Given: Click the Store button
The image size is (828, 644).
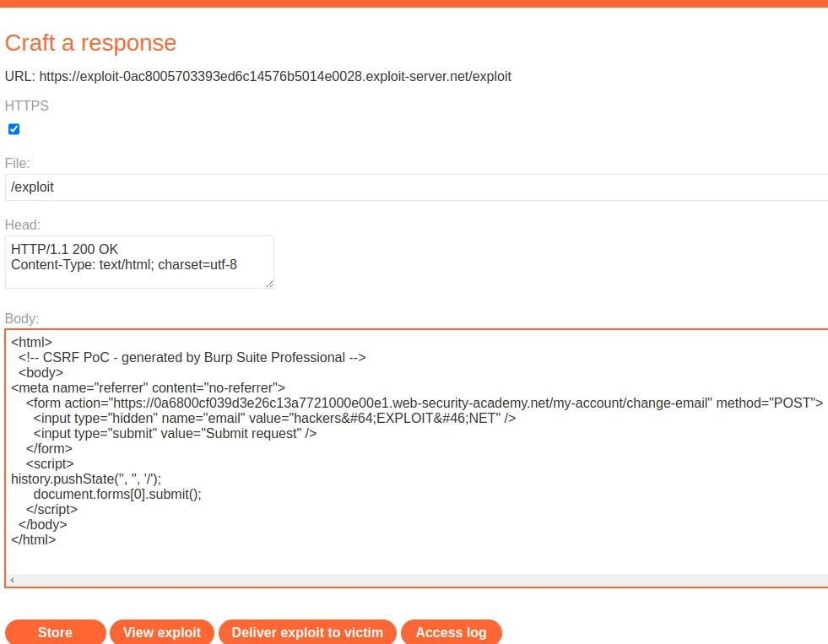Looking at the screenshot, I should click(x=56, y=632).
